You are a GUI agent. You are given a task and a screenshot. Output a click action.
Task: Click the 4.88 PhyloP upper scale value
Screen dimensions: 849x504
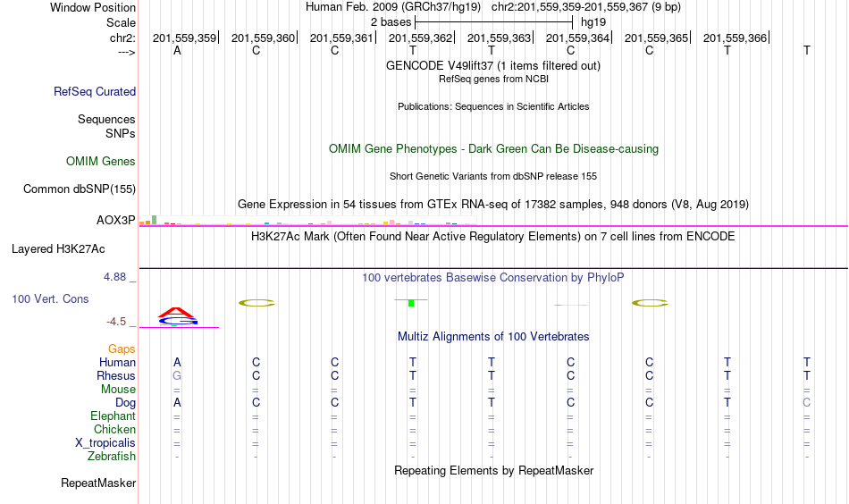tap(114, 277)
